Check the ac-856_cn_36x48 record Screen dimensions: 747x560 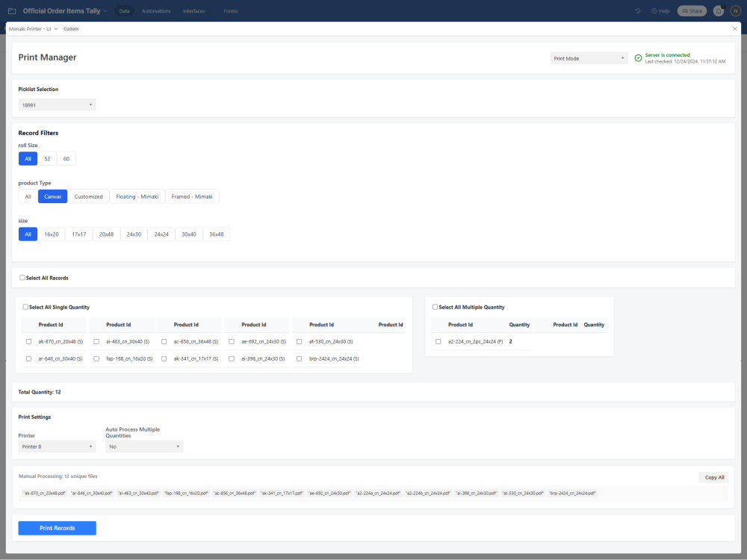pos(164,341)
